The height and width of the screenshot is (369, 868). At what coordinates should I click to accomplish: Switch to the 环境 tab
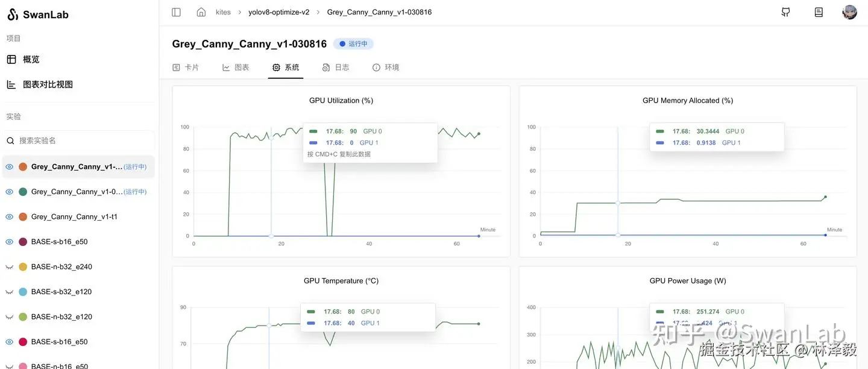[x=386, y=68]
